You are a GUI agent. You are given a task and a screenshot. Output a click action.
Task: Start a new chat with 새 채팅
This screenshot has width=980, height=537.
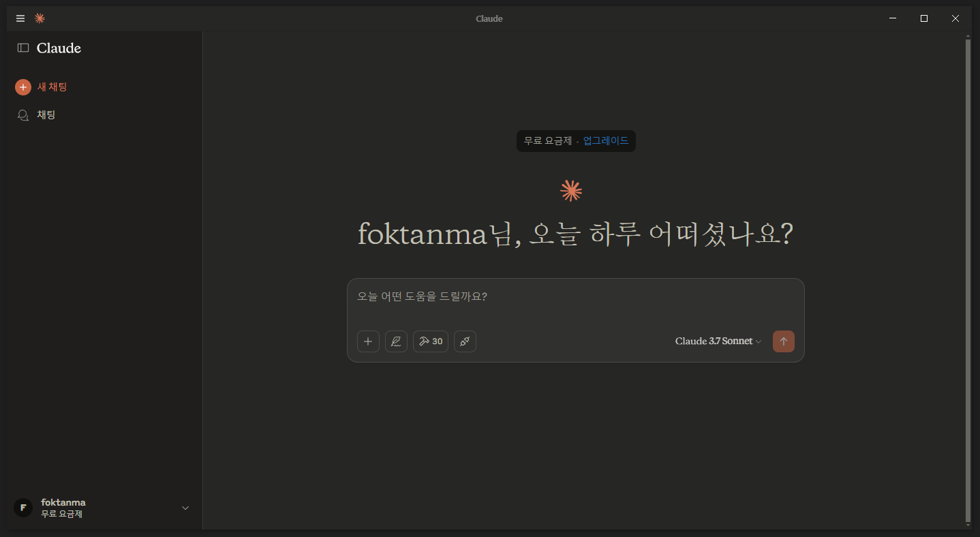41,87
